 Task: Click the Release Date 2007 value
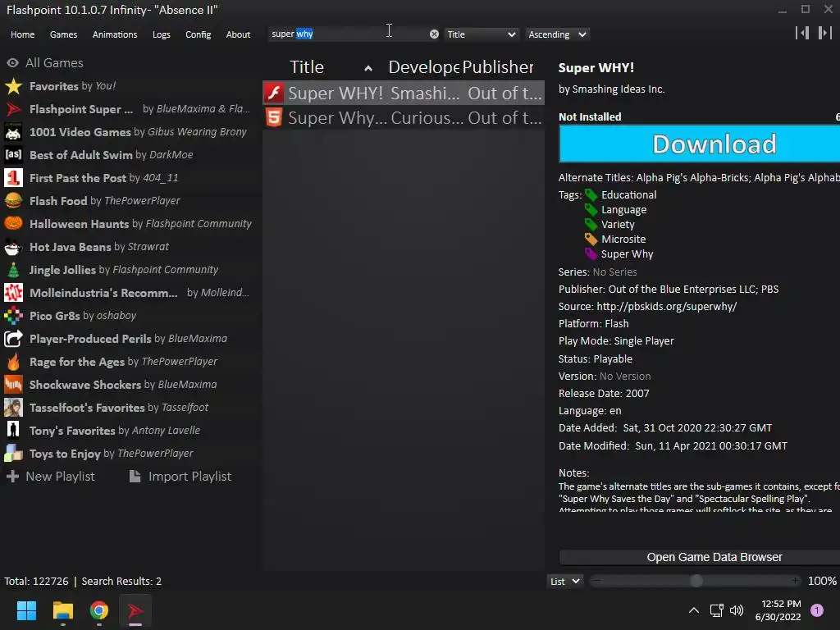pyautogui.click(x=637, y=393)
